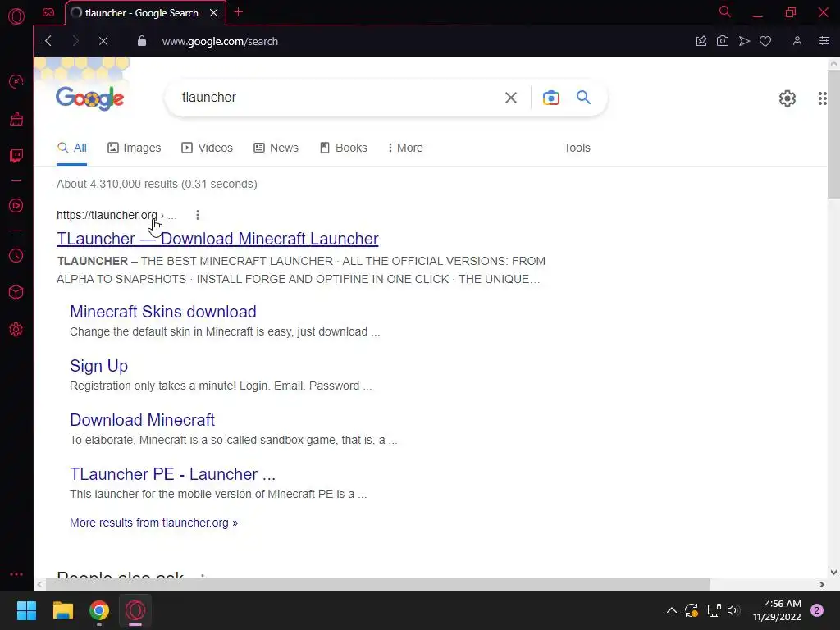Viewport: 840px width, 630px height.
Task: Switch to Books results tab
Action: [344, 148]
